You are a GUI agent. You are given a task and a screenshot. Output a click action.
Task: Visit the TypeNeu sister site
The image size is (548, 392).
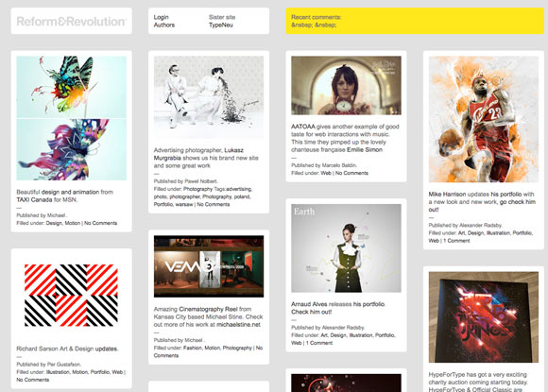[x=221, y=26]
